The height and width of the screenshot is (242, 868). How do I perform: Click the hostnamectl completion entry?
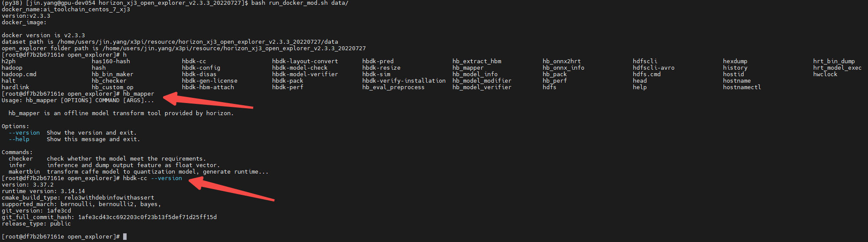pos(742,87)
